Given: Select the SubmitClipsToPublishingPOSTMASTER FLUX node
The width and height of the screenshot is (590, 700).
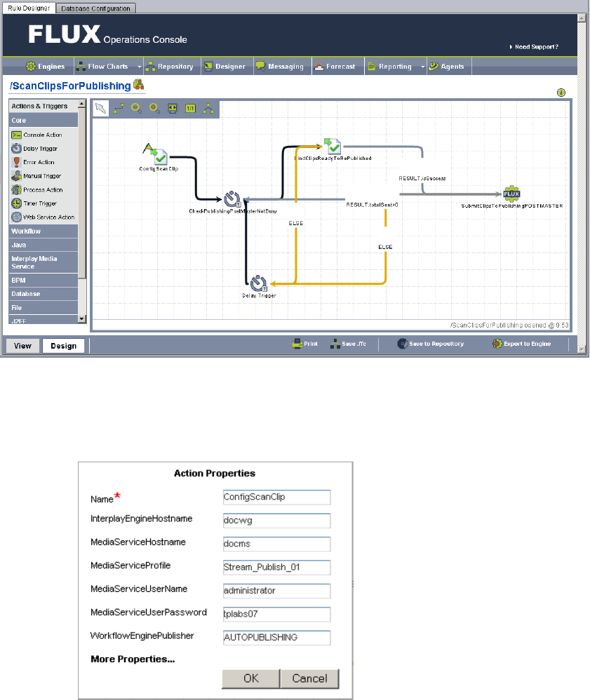Looking at the screenshot, I should click(511, 194).
